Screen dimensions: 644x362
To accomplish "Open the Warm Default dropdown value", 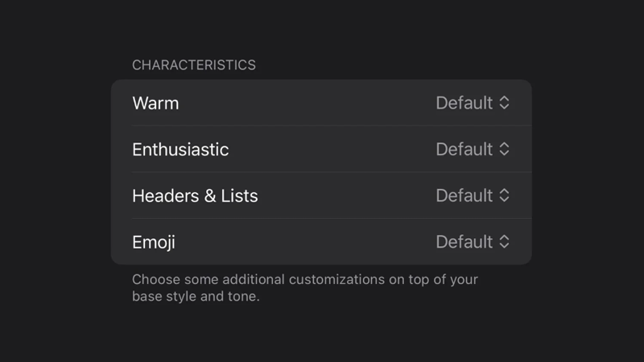I will [464, 103].
